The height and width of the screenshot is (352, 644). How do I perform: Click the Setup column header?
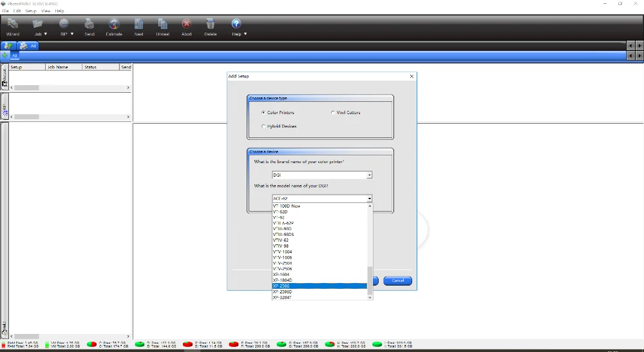(x=26, y=67)
